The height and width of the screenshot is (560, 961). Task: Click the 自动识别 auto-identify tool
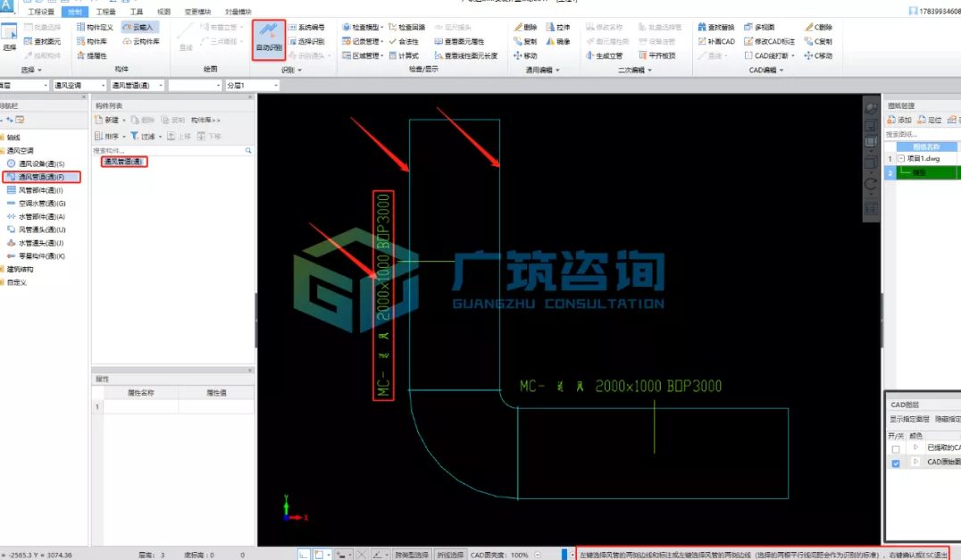click(x=269, y=38)
